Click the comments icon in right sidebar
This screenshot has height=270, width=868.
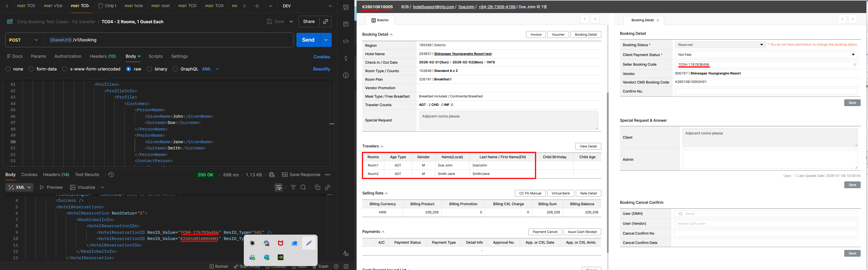(x=346, y=24)
